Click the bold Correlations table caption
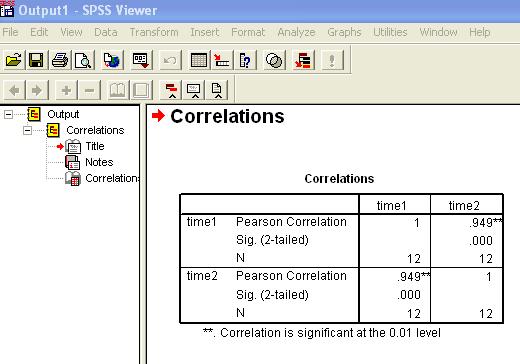The height and width of the screenshot is (364, 520). click(339, 179)
